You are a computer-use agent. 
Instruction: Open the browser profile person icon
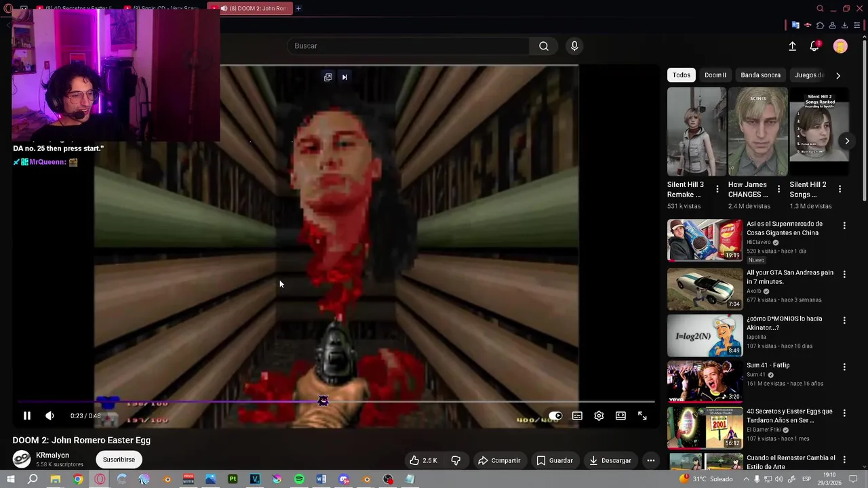click(x=832, y=25)
